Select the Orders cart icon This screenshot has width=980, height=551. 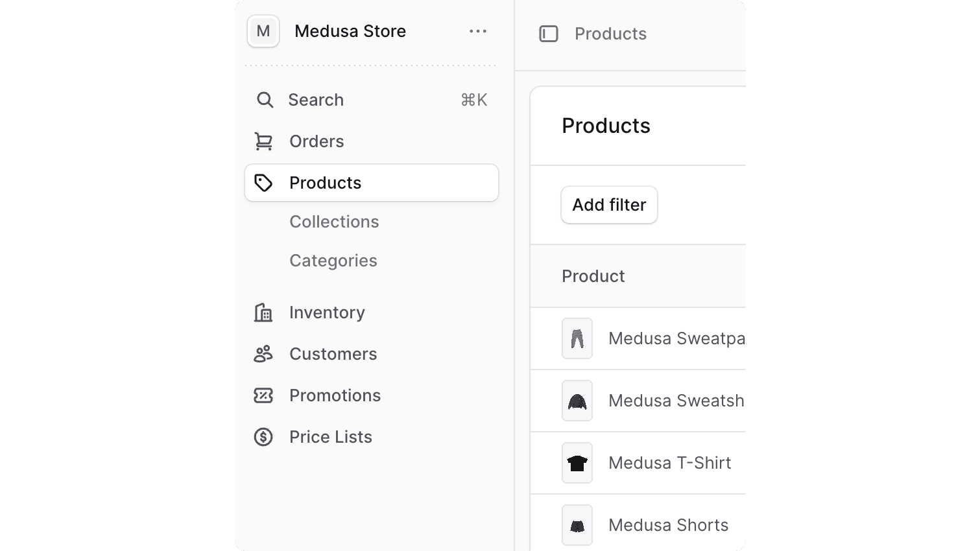pyautogui.click(x=263, y=141)
